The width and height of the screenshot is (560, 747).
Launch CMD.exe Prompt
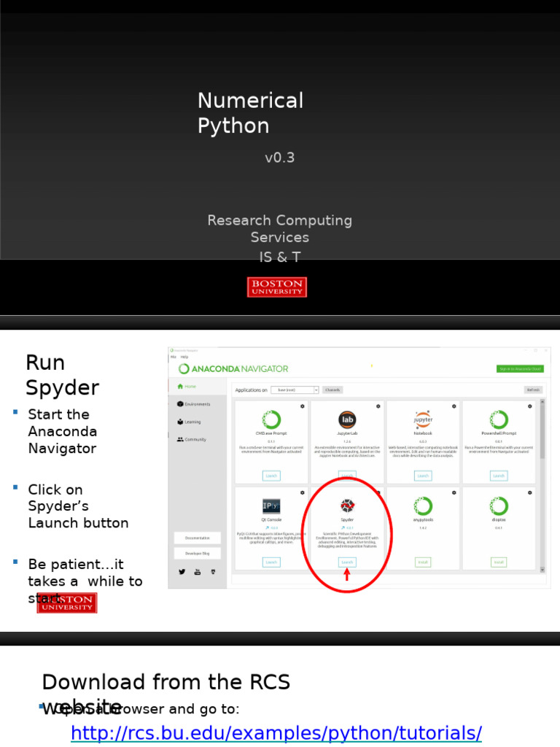tap(271, 476)
